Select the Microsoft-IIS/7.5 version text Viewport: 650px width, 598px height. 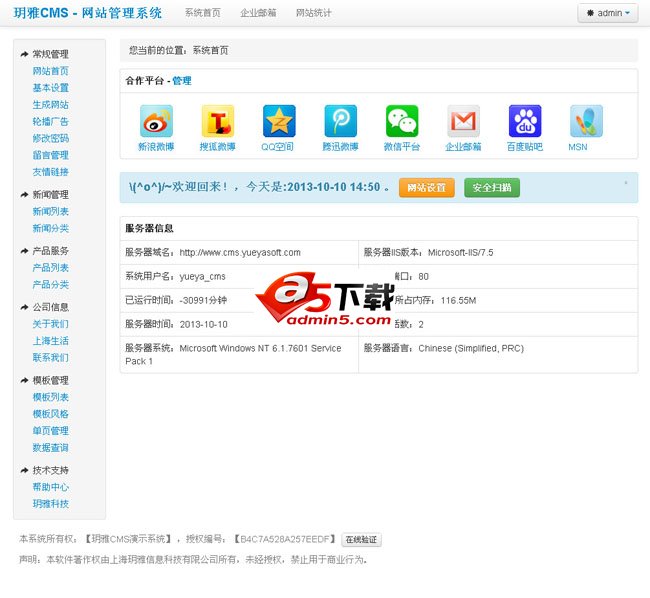tap(461, 252)
